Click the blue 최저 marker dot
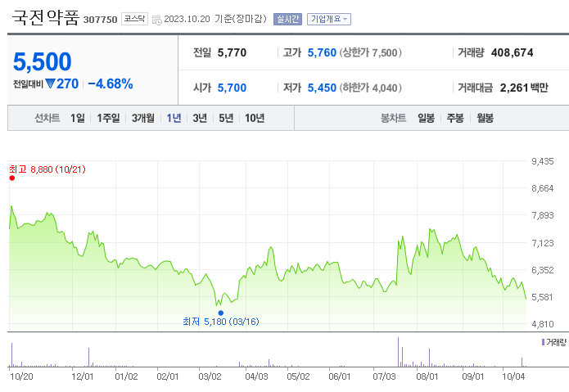This screenshot has width=569, height=392. click(220, 313)
